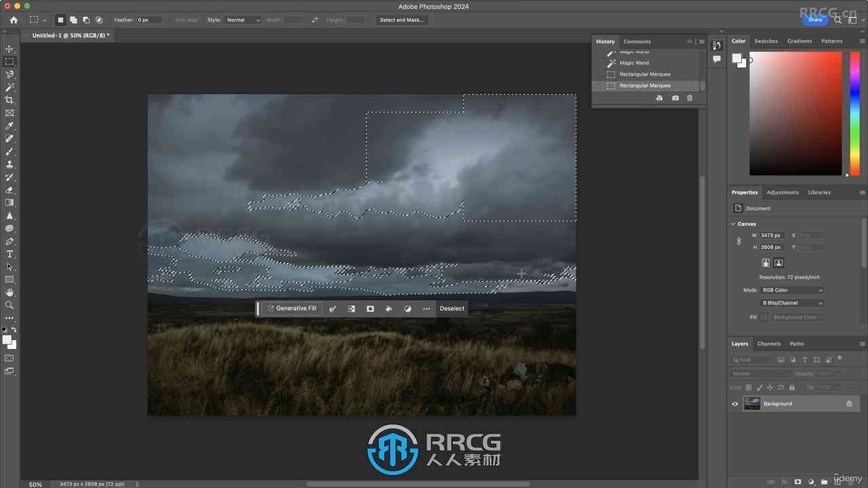Viewport: 868px width, 488px height.
Task: Toggle New selection mode
Action: [x=60, y=20]
